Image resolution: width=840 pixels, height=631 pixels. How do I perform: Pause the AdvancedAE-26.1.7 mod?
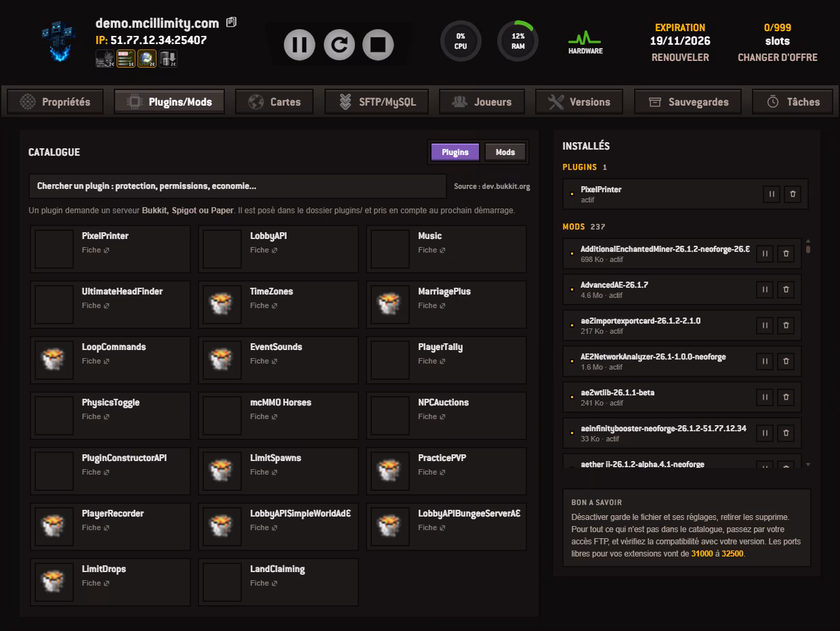765,290
